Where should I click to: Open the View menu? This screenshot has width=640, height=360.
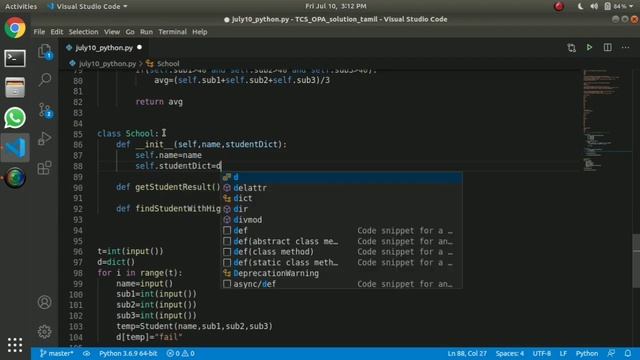pos(111,32)
